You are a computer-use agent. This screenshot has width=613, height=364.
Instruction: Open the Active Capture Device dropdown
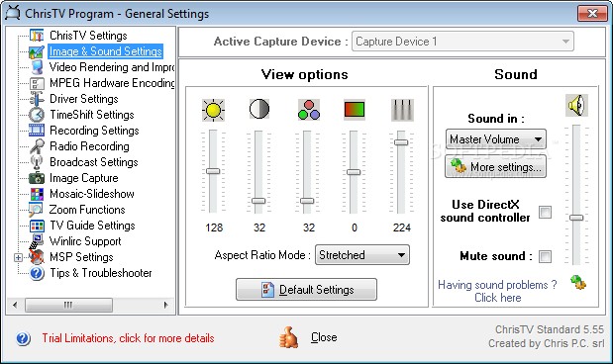coord(462,42)
